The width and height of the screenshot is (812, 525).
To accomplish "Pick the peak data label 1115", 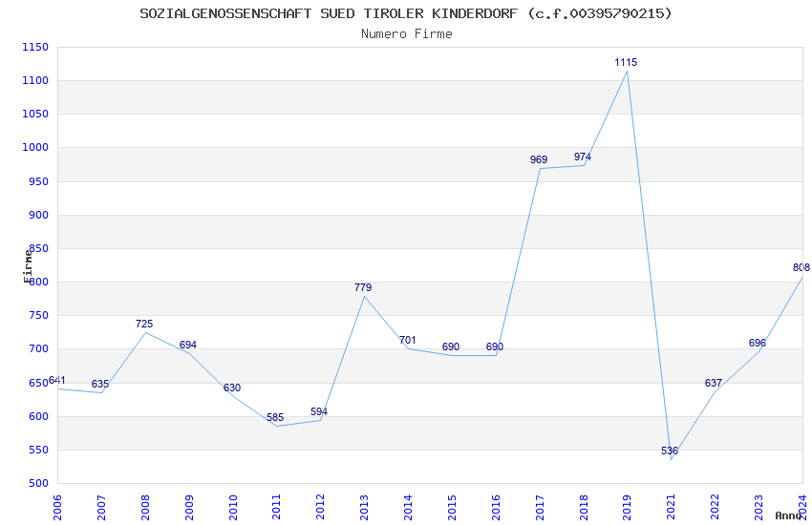I will (x=626, y=63).
